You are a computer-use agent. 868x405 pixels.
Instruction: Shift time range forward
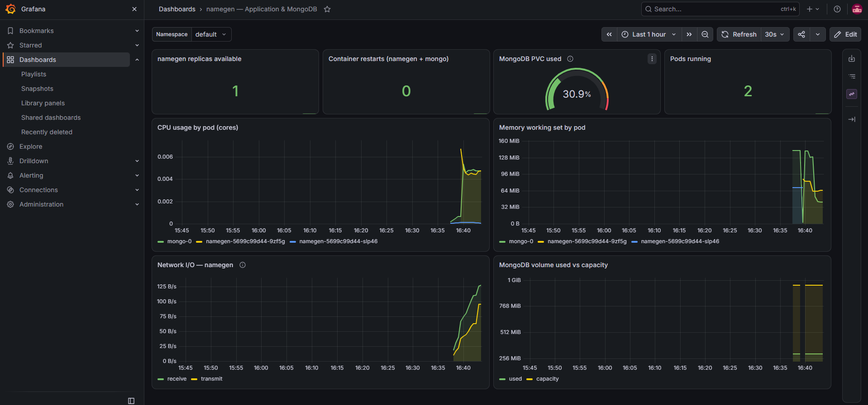point(689,34)
